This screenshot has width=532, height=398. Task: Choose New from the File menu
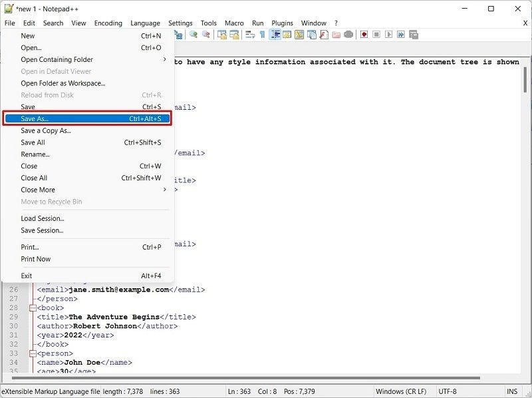[88, 36]
